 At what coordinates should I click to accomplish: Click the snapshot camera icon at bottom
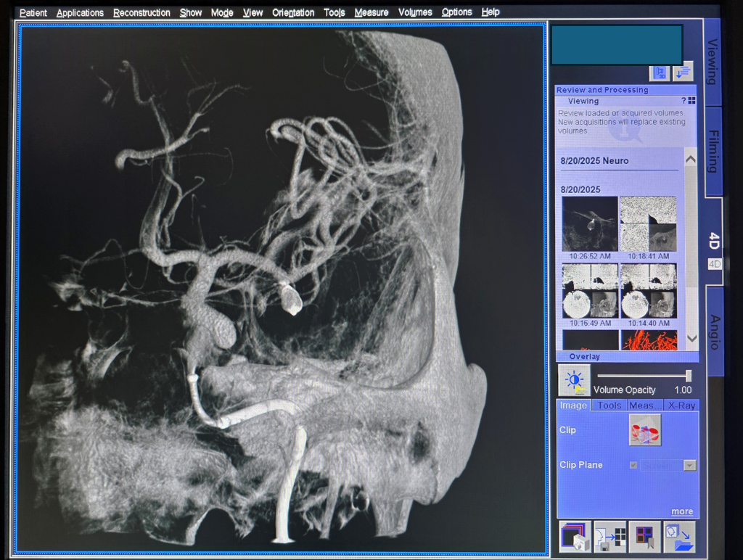click(574, 538)
